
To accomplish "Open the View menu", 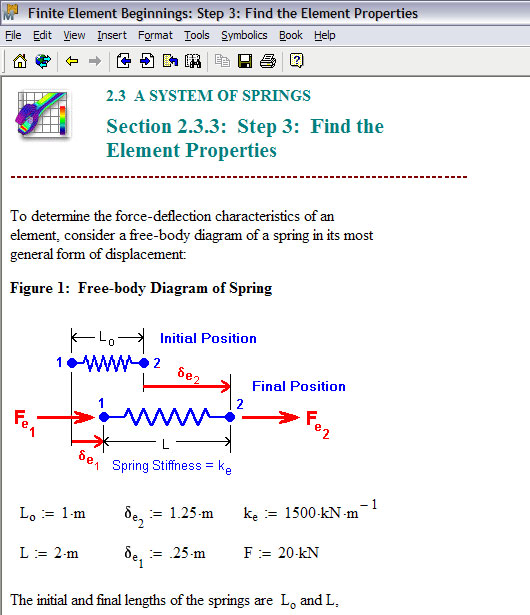I will (x=74, y=35).
